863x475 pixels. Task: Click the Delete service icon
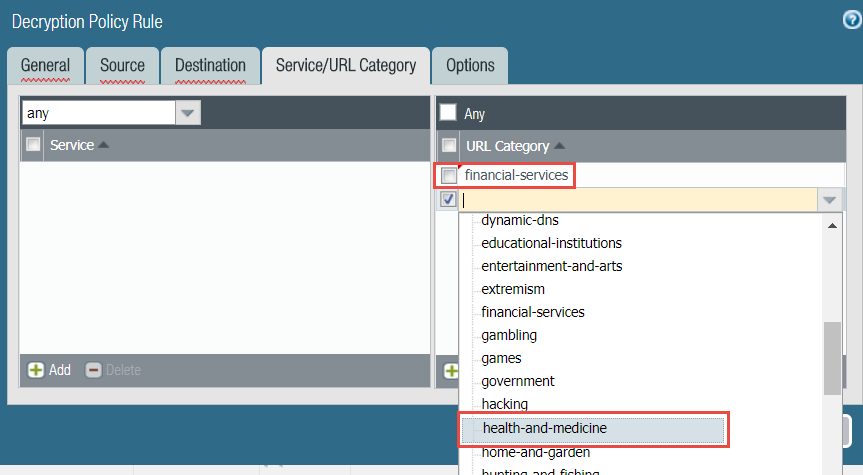(93, 370)
